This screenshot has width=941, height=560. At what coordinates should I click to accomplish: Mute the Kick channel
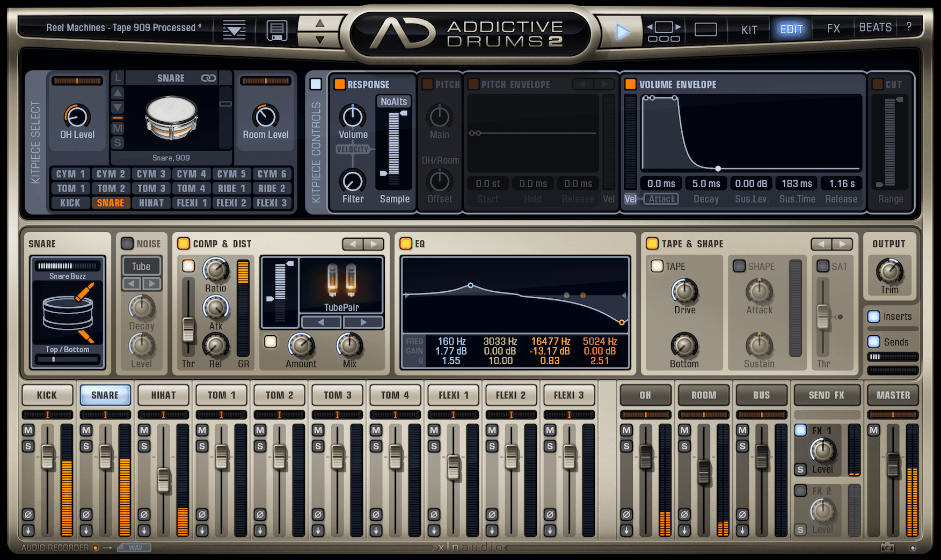point(28,430)
